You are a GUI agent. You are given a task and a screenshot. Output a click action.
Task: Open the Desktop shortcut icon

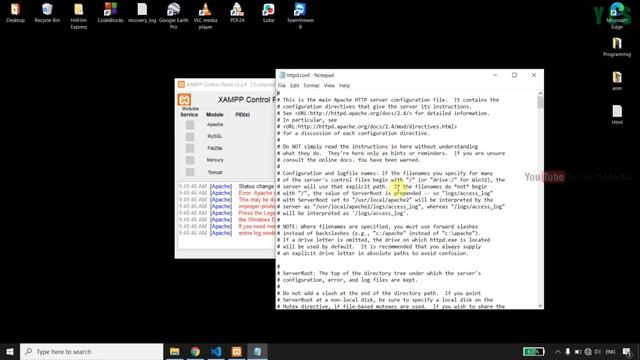(15, 12)
